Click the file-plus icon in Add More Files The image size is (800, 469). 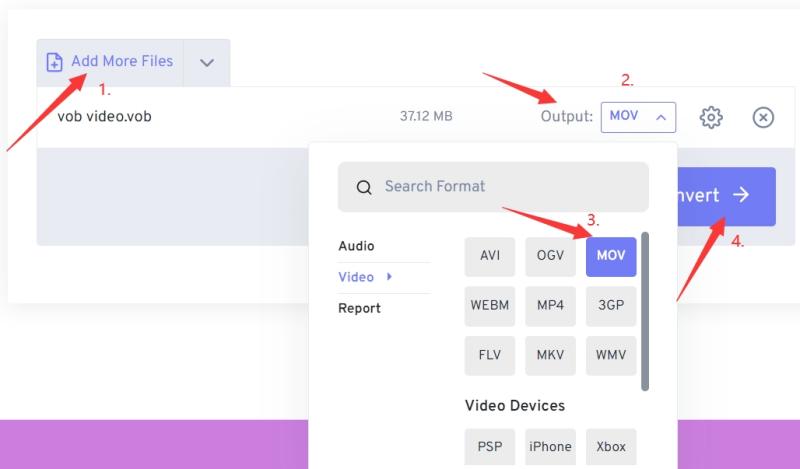tap(54, 62)
